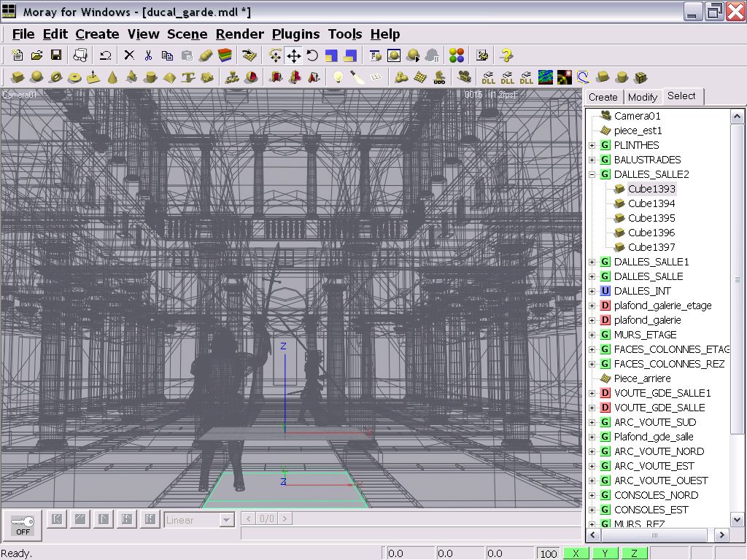Image resolution: width=747 pixels, height=560 pixels.
Task: Expand the PLINTHES group in tree
Action: click(x=592, y=145)
